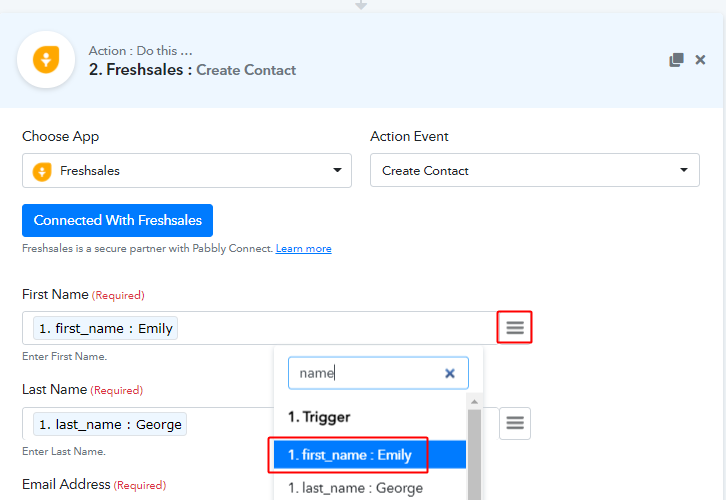Duplicate the Freshsales action step
This screenshot has height=500, width=726.
676,60
